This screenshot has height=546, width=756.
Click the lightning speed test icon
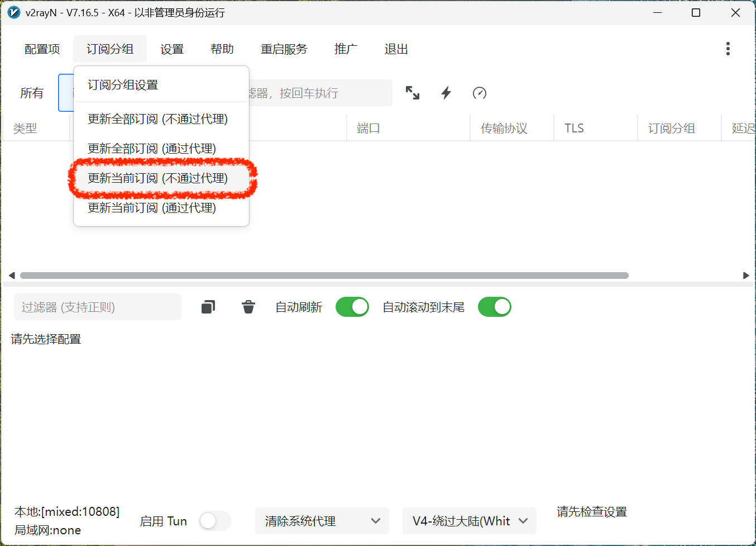click(446, 93)
